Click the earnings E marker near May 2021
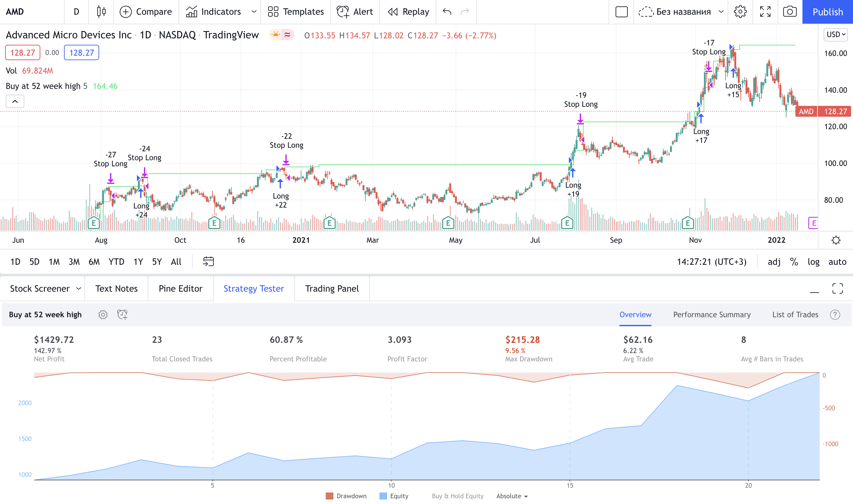Viewport: 853px width, 504px height. coord(448,223)
